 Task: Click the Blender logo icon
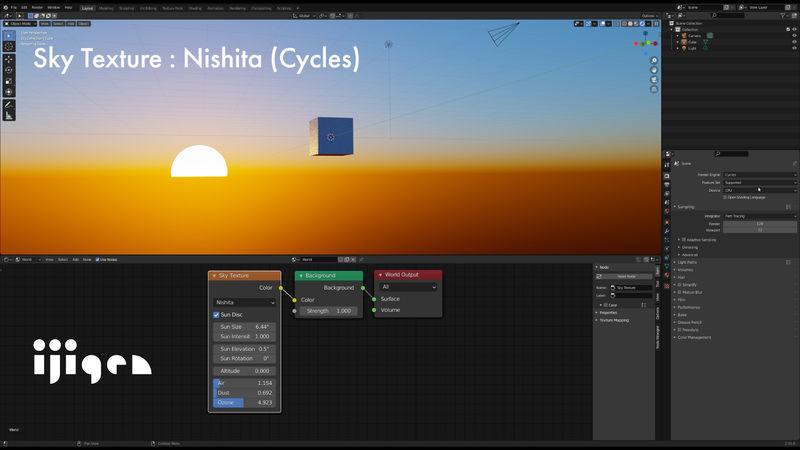6,8
